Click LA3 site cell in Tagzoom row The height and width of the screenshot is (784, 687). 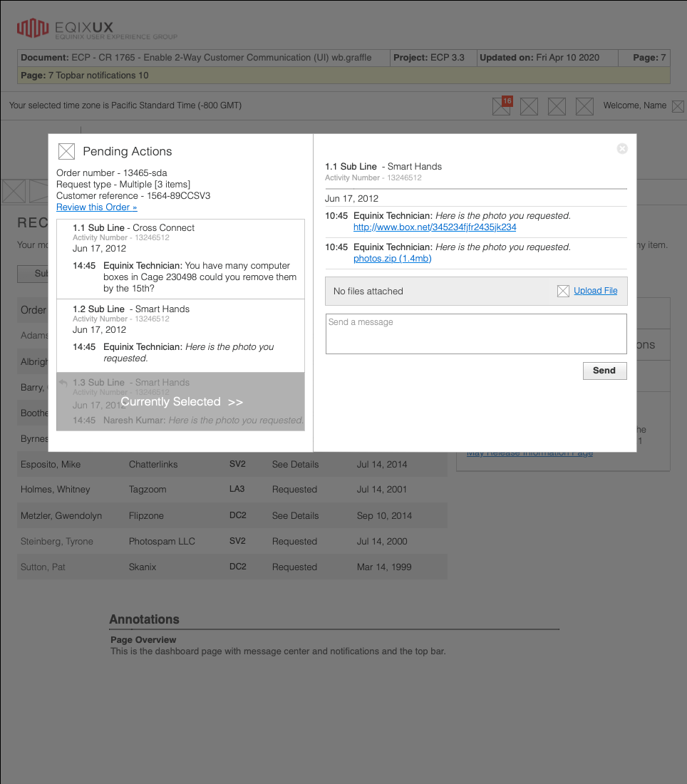point(237,488)
